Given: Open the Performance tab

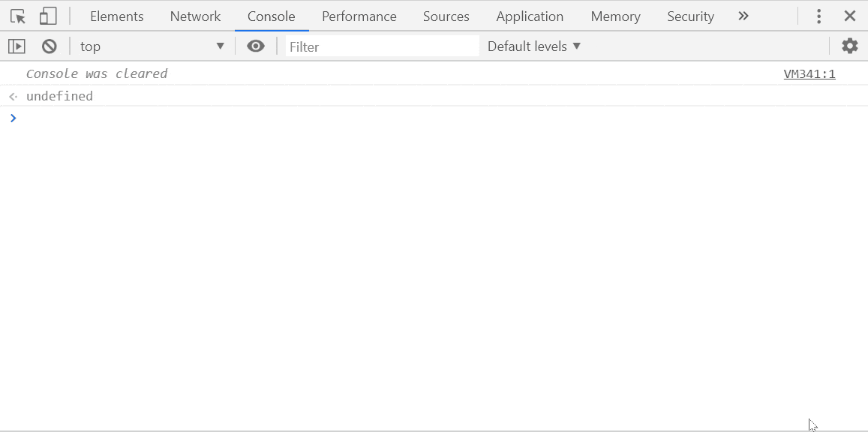Looking at the screenshot, I should click(359, 16).
